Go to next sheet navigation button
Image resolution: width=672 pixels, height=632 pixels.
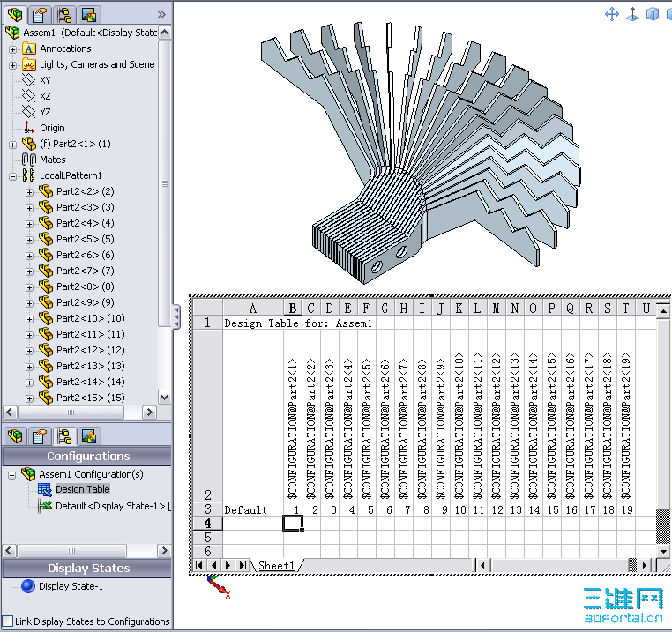tap(228, 565)
